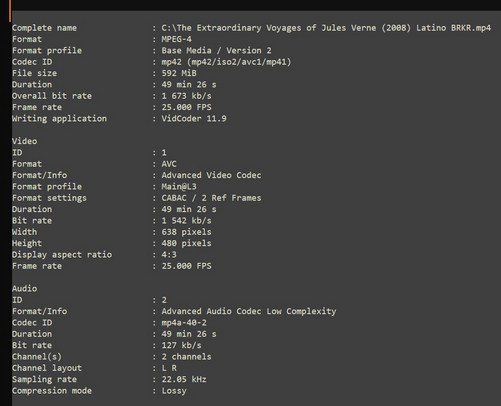Click the Codec ID mp42 value
The image size is (501, 406).
(x=226, y=62)
